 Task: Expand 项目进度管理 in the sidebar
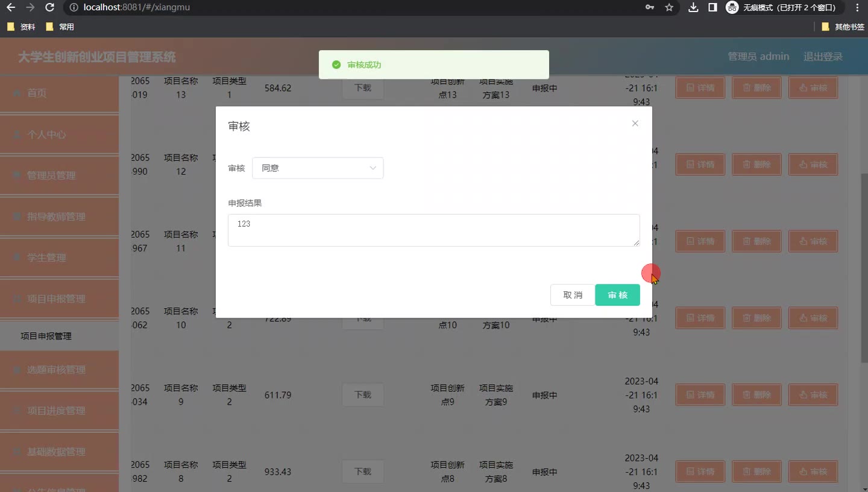click(59, 411)
